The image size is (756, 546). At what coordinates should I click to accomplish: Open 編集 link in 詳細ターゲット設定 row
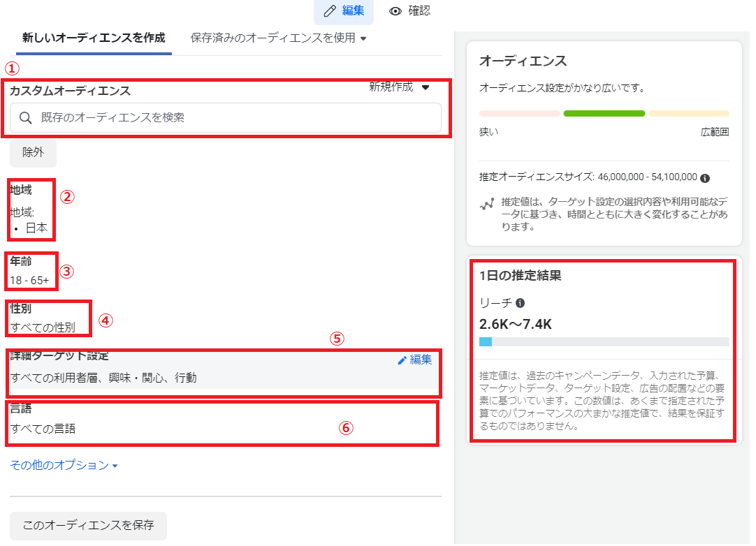coord(414,360)
